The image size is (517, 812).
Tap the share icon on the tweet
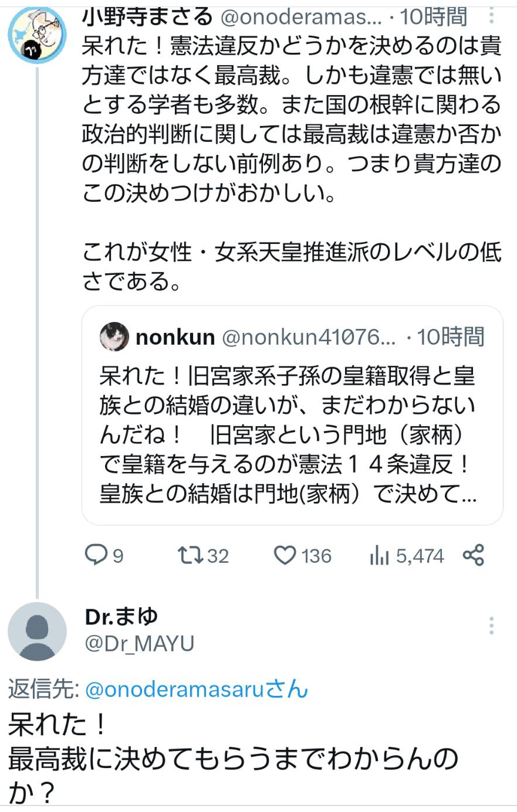473,555
